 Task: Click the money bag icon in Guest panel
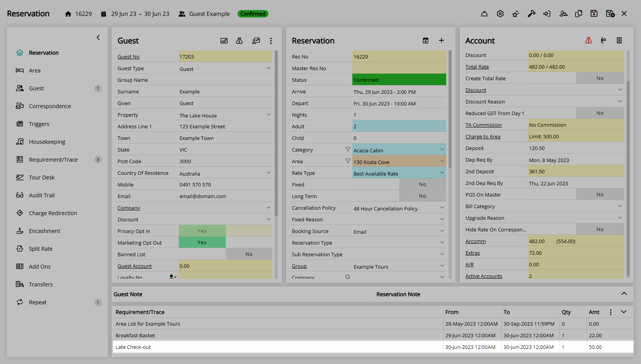[239, 41]
